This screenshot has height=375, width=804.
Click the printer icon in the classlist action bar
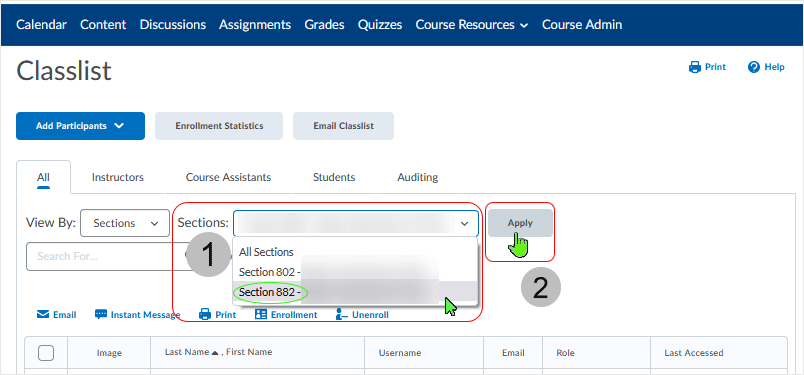205,314
